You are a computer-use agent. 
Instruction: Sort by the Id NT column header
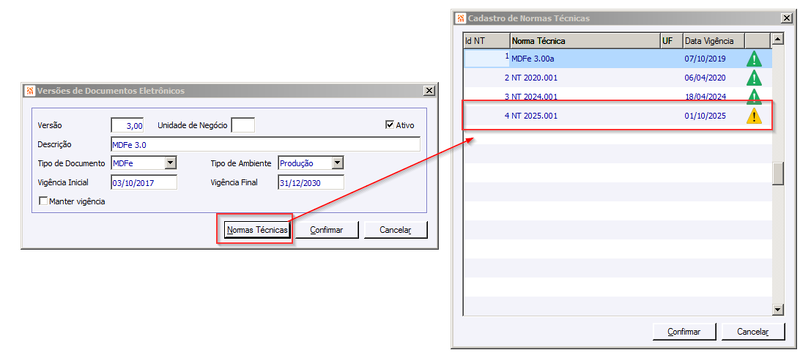487,41
